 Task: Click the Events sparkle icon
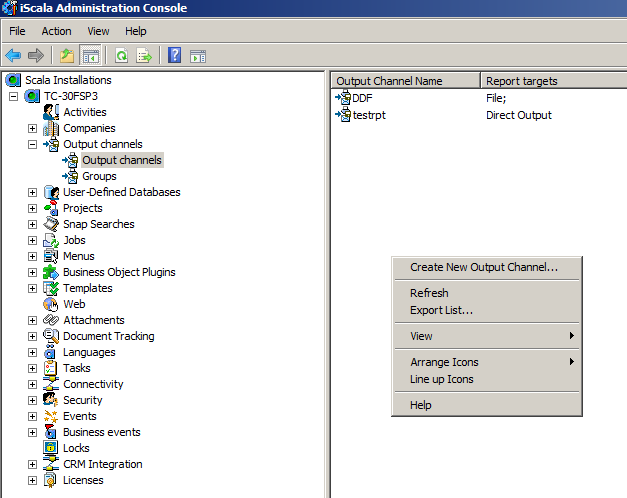[51, 416]
